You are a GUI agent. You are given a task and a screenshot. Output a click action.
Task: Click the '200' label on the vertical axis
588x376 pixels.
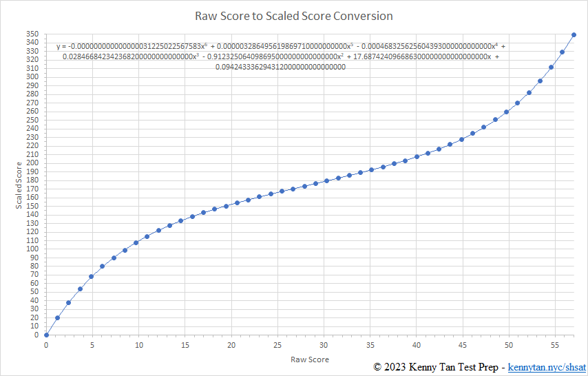tap(32, 163)
